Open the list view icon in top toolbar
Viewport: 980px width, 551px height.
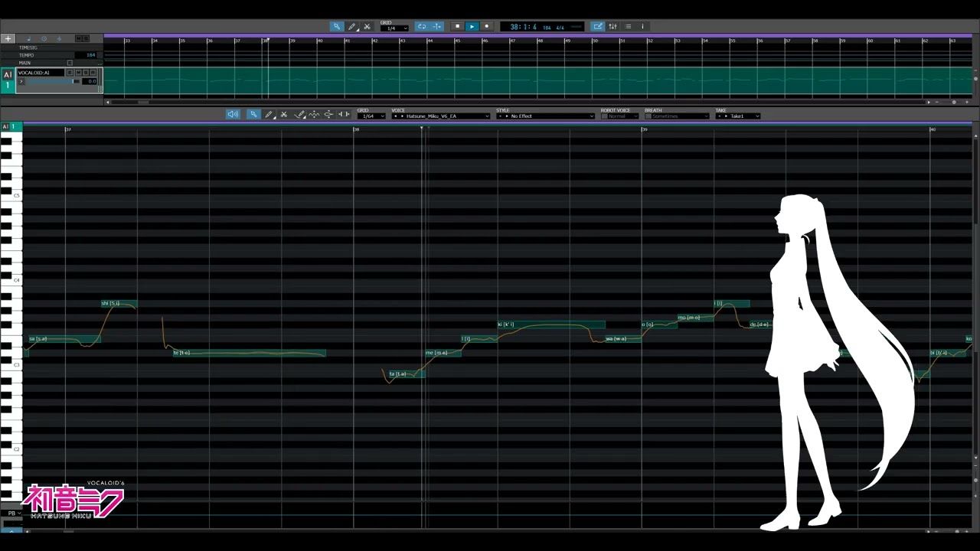point(628,26)
